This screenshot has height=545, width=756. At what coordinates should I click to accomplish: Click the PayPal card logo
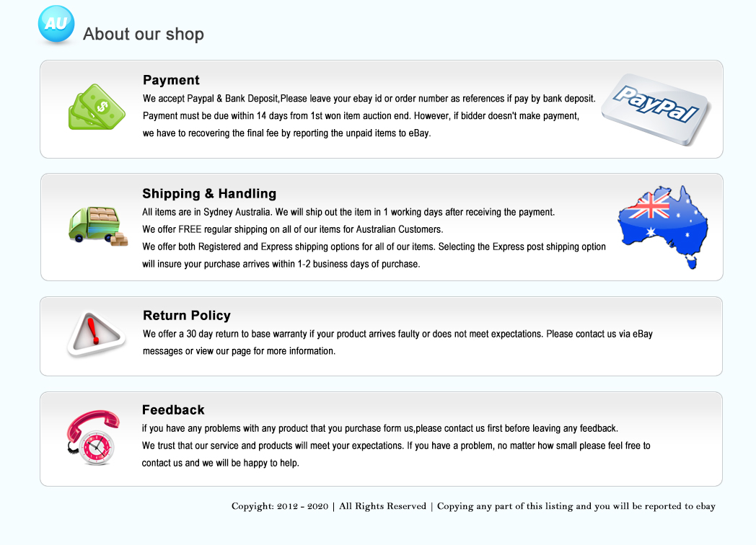656,107
